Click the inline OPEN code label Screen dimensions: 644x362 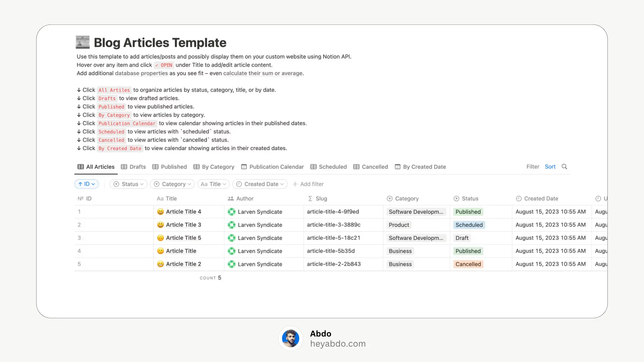pos(164,65)
